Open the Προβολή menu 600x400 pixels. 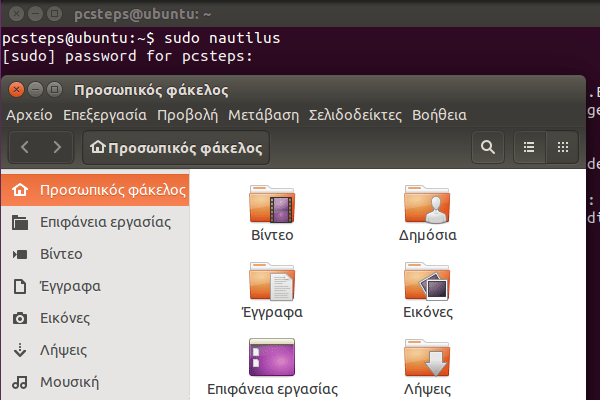click(188, 115)
